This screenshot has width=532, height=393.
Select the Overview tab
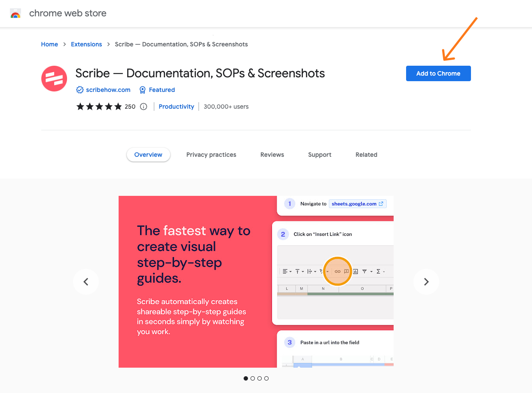pyautogui.click(x=148, y=155)
